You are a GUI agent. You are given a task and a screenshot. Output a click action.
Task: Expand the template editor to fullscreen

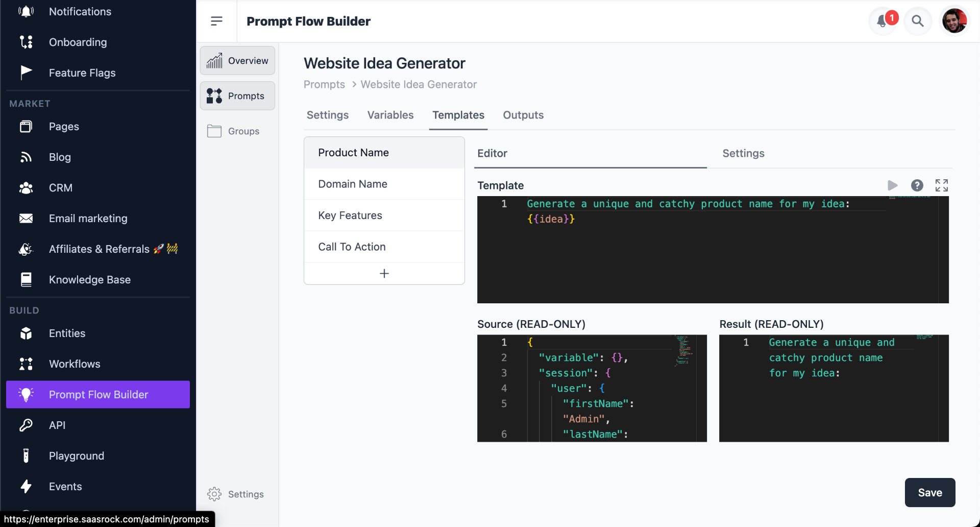click(x=942, y=185)
